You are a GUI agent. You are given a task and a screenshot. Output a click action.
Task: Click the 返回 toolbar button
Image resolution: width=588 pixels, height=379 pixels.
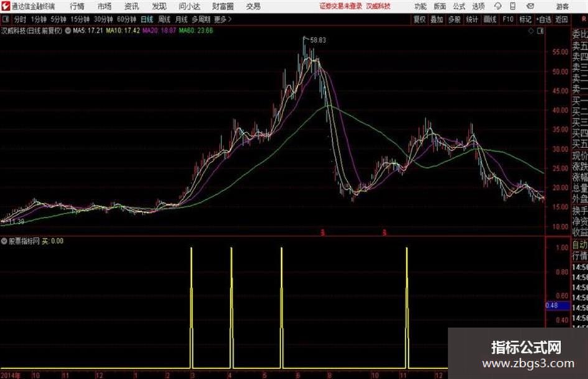[x=561, y=19]
